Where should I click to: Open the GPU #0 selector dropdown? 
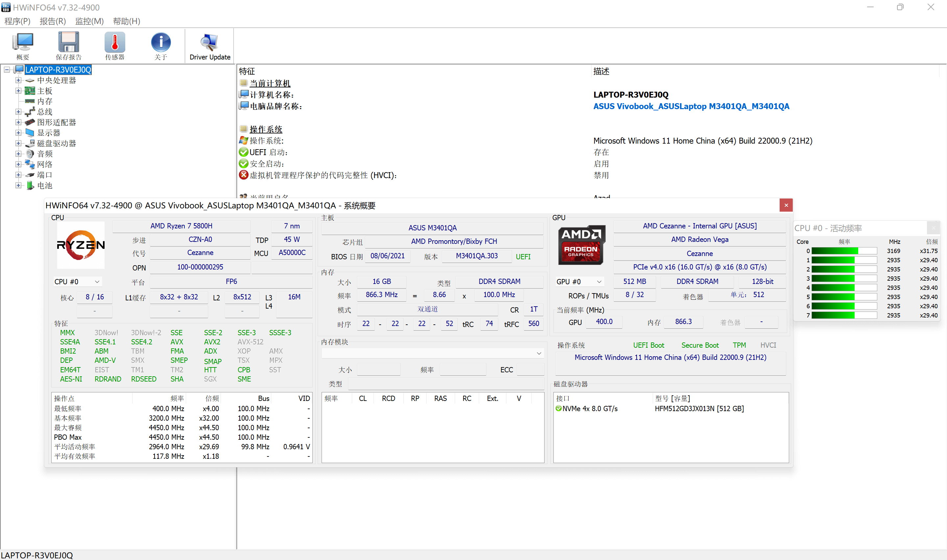tap(579, 282)
